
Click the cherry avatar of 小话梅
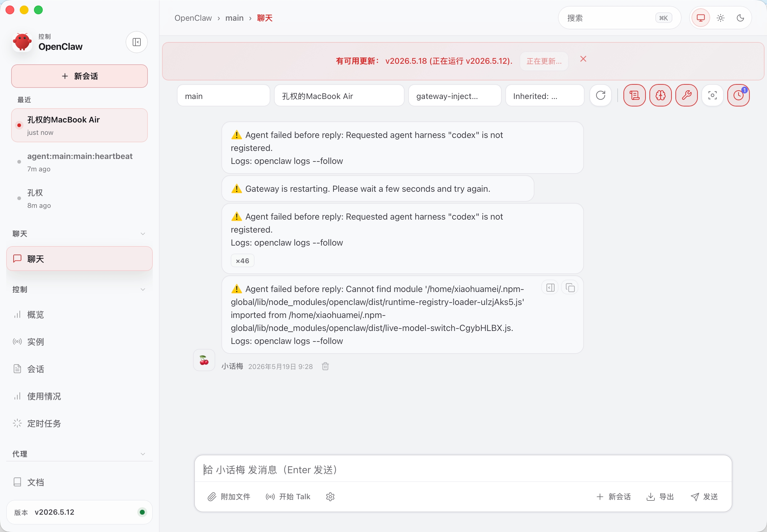(x=204, y=360)
